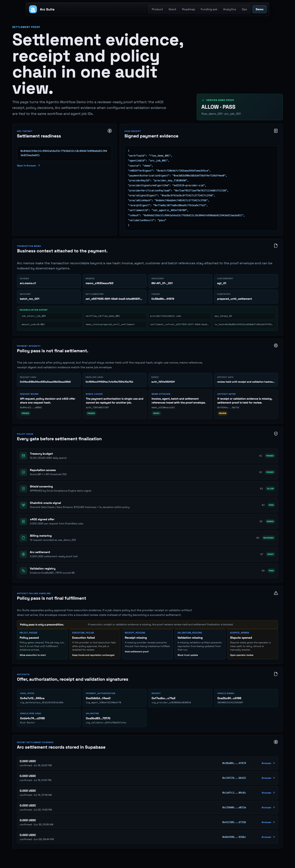Open Arcscan link for 0x38a88c...4f879 record
Image resolution: width=295 pixels, height=868 pixels.
268,763
